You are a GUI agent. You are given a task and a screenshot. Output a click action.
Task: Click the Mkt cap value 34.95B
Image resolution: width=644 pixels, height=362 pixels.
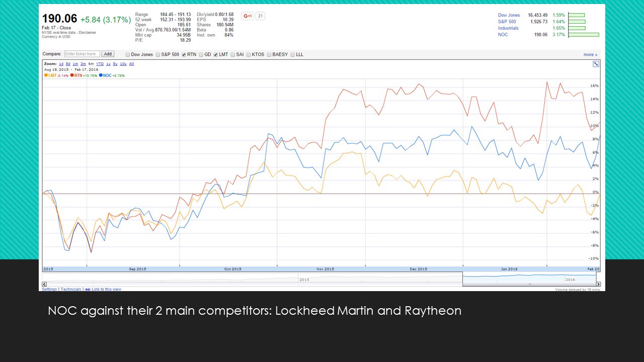coord(184,35)
